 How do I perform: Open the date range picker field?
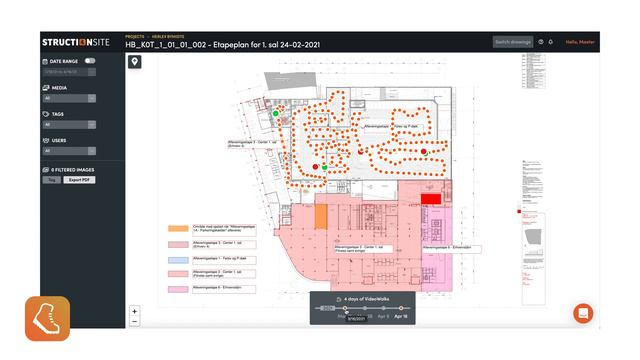[x=69, y=72]
